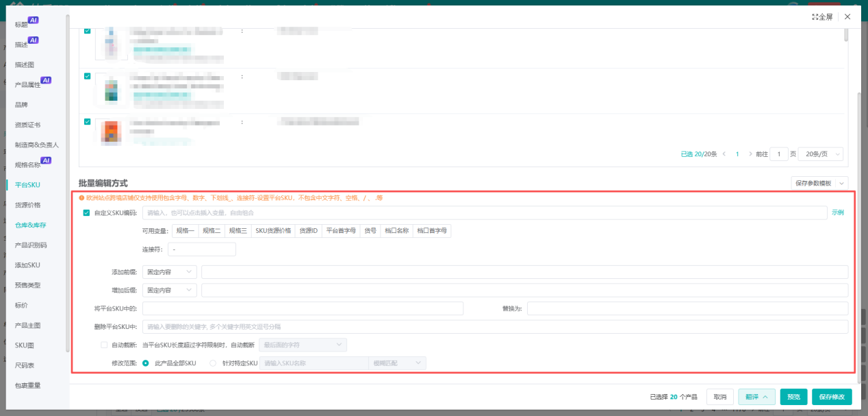The height and width of the screenshot is (416, 868).
Task: Expand the 翻译 button menu
Action: click(756, 397)
